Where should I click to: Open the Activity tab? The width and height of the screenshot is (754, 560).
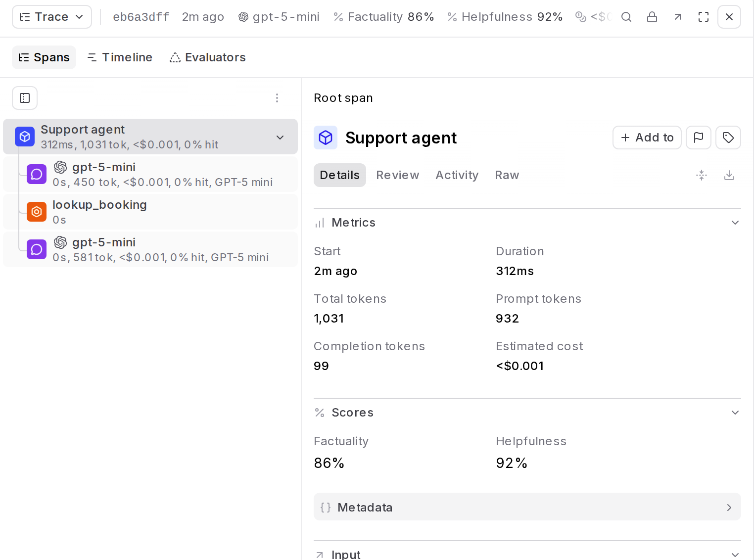tap(457, 175)
